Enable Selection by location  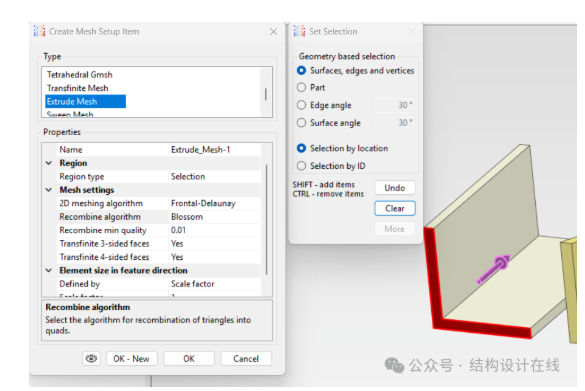(x=301, y=148)
